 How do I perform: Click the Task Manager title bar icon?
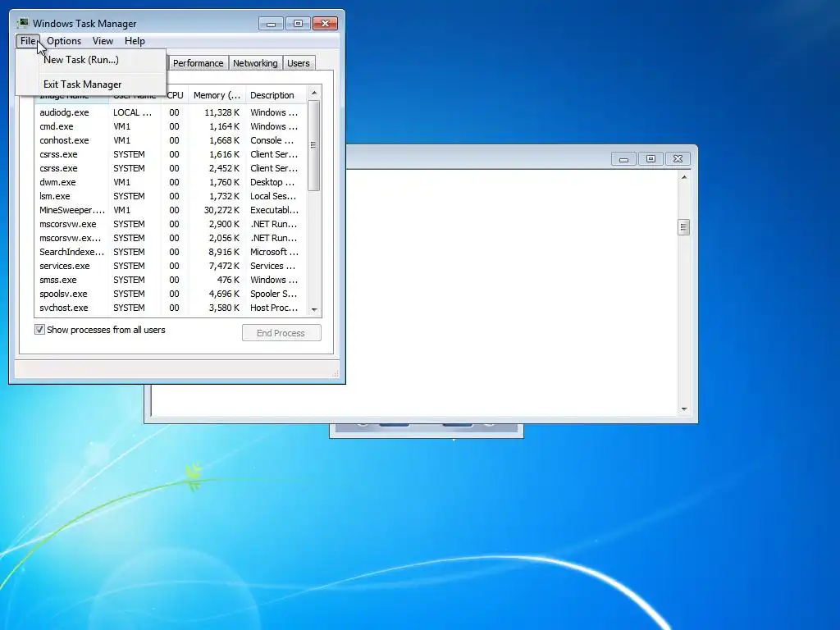tap(22, 23)
